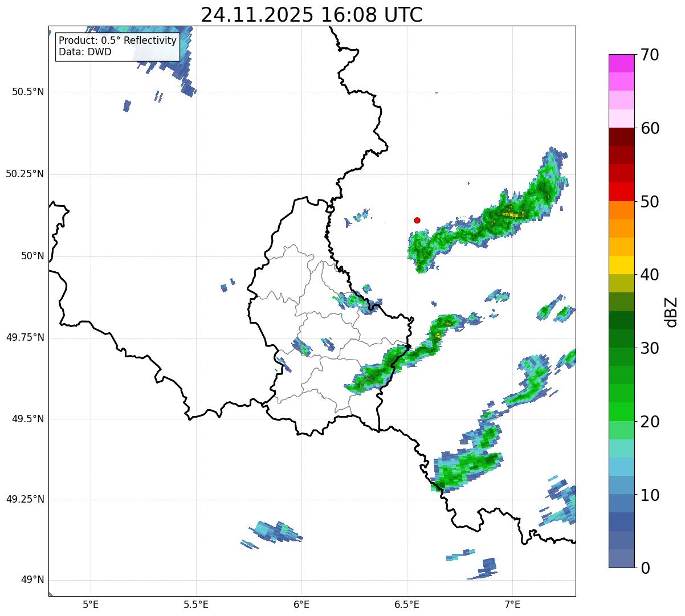Click the yellow high-reflectivity core northeast of marker
The width and height of the screenshot is (685, 616).
[x=512, y=215]
